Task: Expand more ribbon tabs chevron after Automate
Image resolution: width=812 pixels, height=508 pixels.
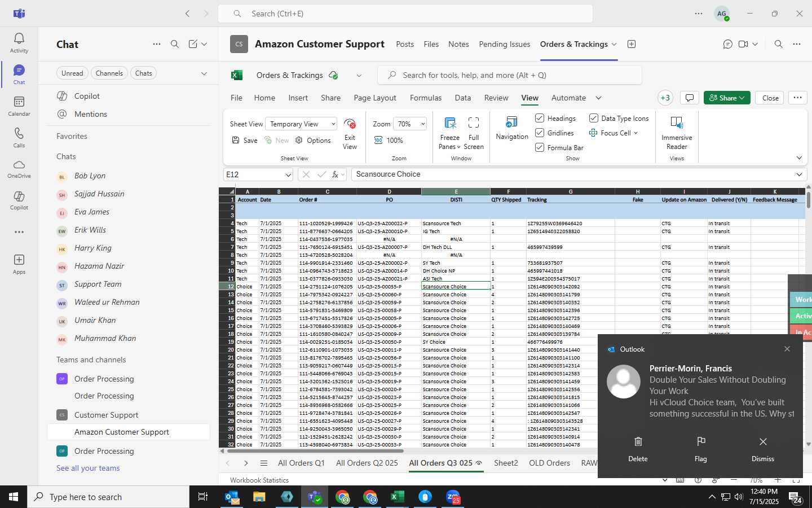Action: click(x=598, y=98)
